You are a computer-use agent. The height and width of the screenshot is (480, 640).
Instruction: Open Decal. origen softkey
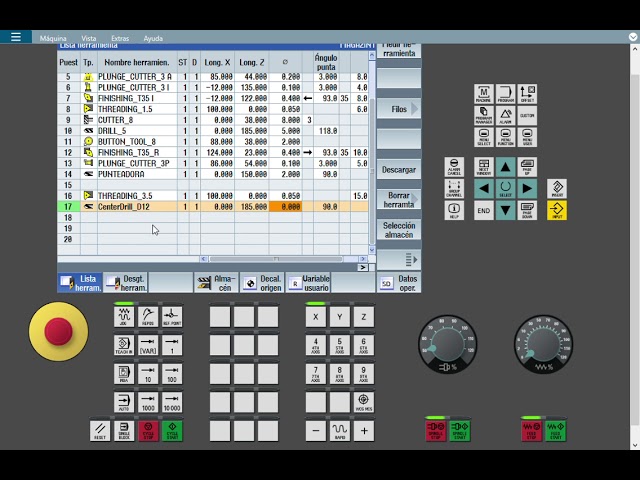[x=262, y=282]
